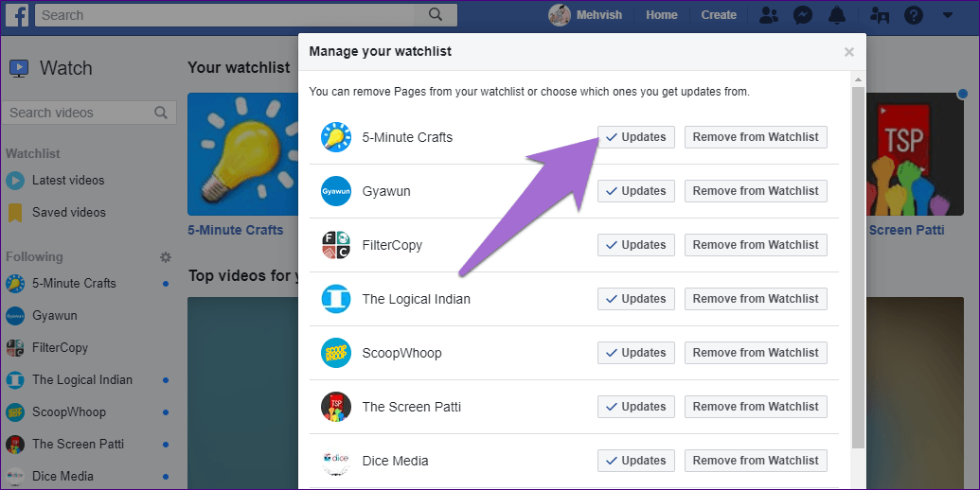Click the Watch TV icon in the sidebar
The image size is (980, 490).
pos(19,68)
